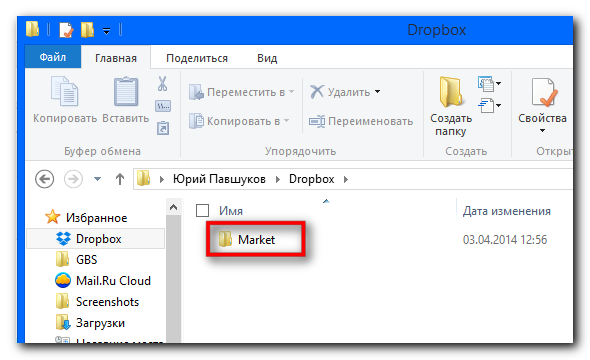The width and height of the screenshot is (590, 360).
Task: Expand the chevron after Юрий Павшуков
Action: point(278,179)
